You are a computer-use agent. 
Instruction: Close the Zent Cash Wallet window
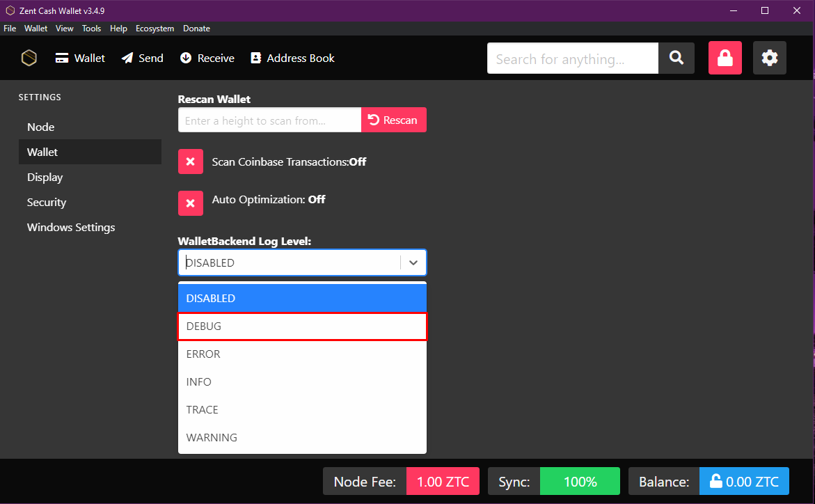click(x=797, y=10)
